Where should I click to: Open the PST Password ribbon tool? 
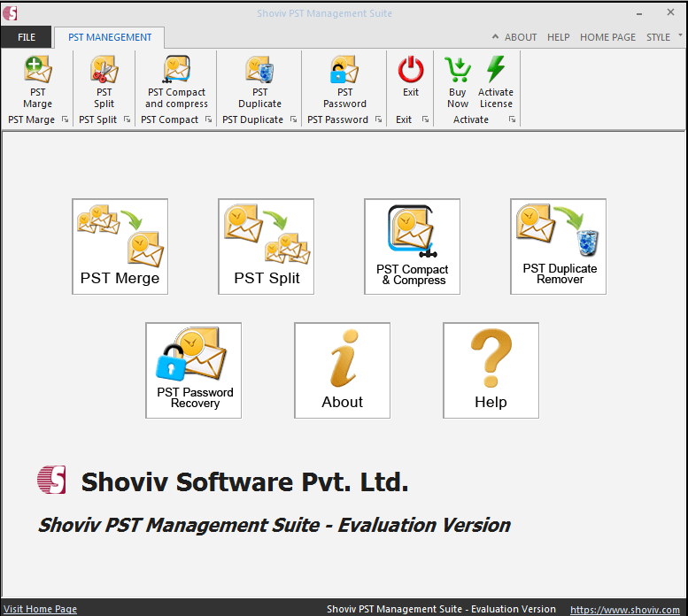(x=344, y=70)
